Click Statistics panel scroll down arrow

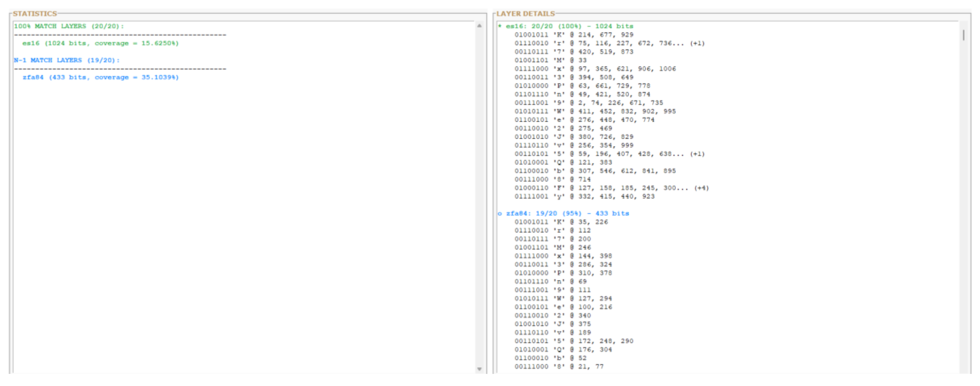479,369
